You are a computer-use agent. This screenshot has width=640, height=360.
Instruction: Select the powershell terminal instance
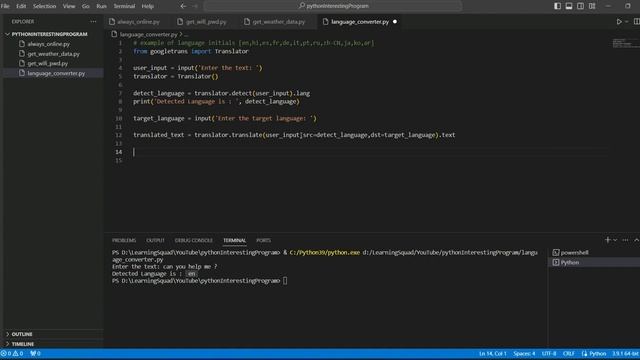point(594,253)
